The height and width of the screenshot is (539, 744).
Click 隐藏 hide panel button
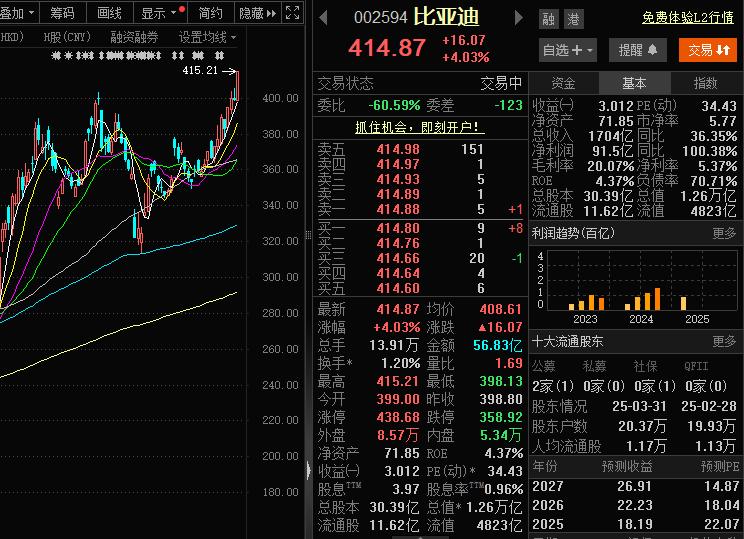pos(258,13)
